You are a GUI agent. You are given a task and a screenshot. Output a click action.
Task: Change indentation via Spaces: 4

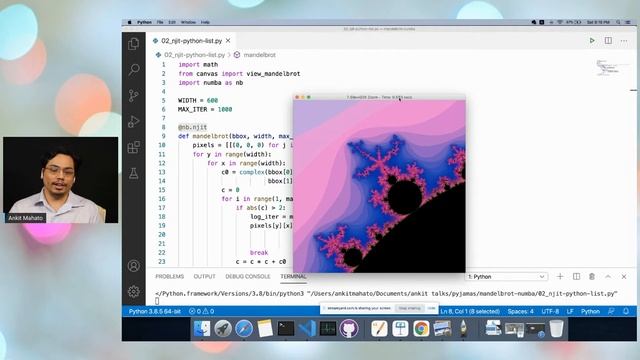520,311
